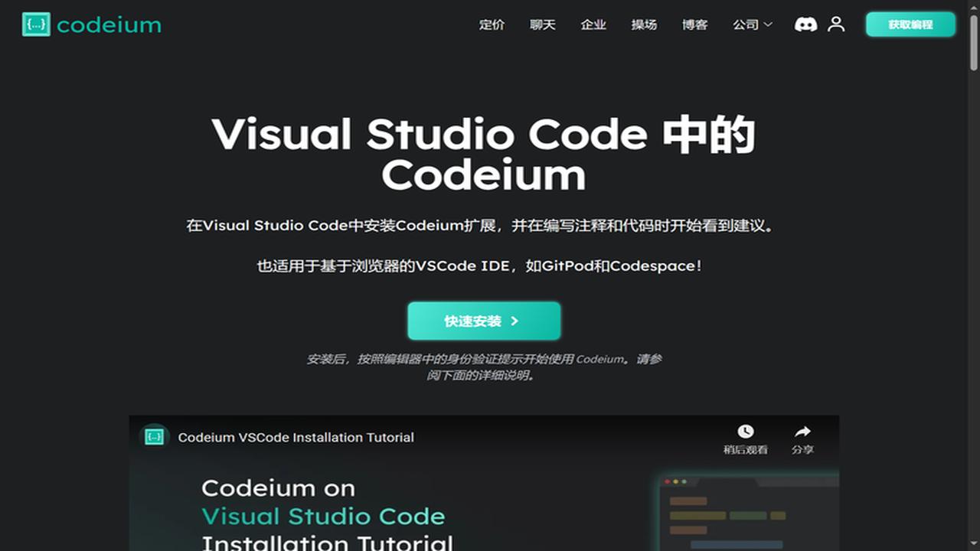Viewport: 980px width, 551px height.
Task: Open the Codeium VSCode Installation Tutorial title link
Action: click(x=296, y=438)
